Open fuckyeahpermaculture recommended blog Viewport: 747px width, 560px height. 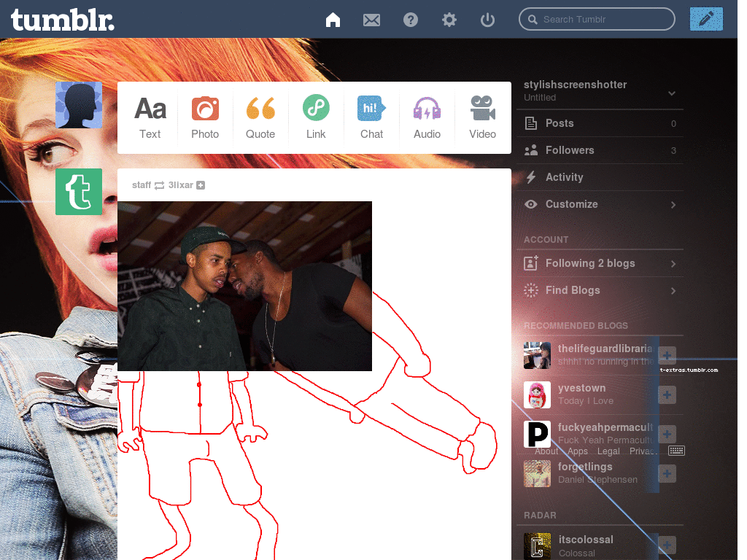(605, 427)
